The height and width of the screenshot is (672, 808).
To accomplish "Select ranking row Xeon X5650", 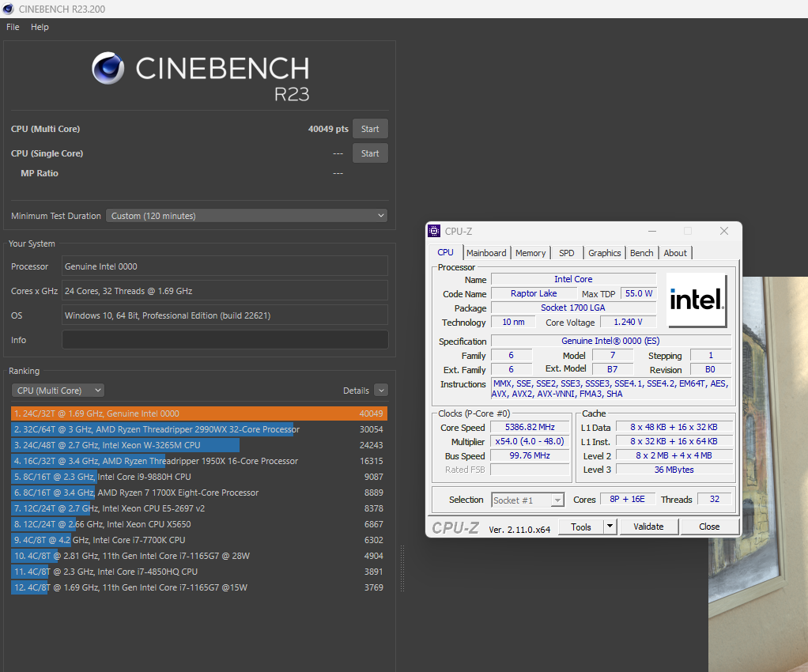I will click(199, 524).
